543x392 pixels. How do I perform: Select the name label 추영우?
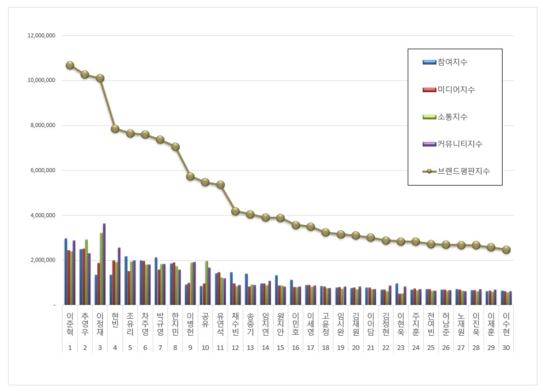85,324
